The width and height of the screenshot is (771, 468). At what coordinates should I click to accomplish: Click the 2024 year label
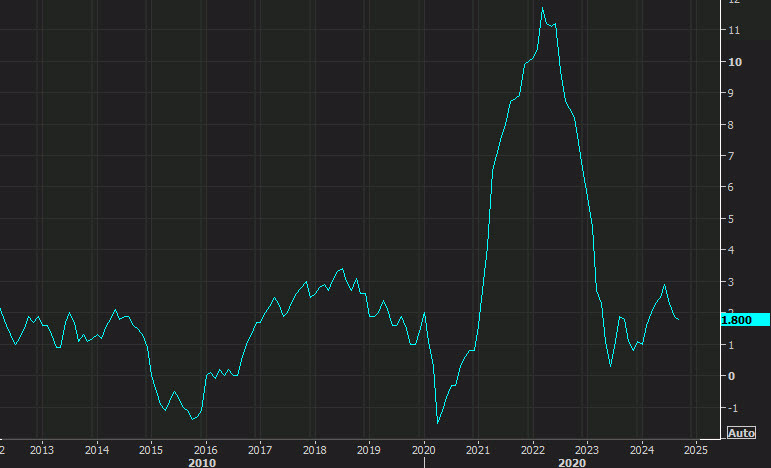click(642, 450)
